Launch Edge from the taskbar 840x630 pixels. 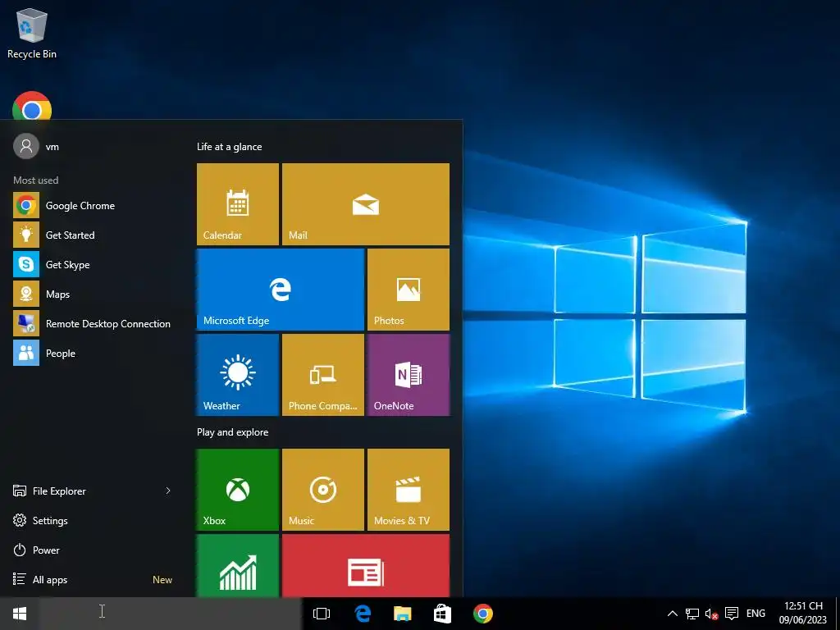point(363,614)
